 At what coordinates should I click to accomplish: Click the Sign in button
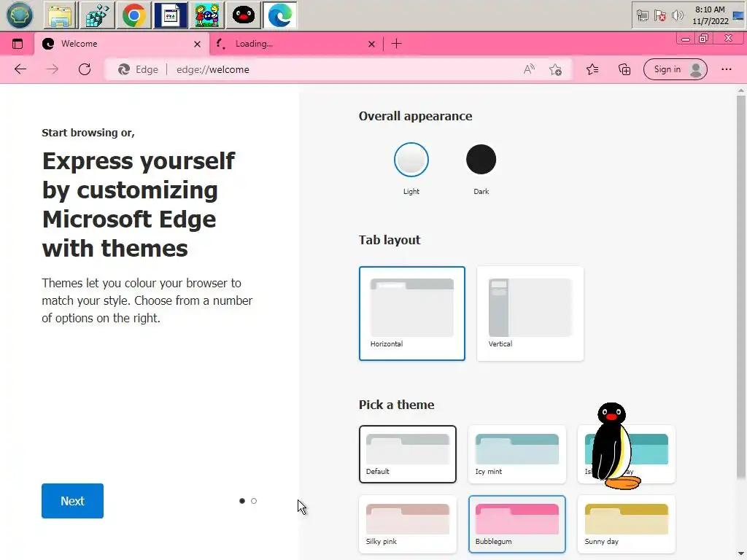675,69
